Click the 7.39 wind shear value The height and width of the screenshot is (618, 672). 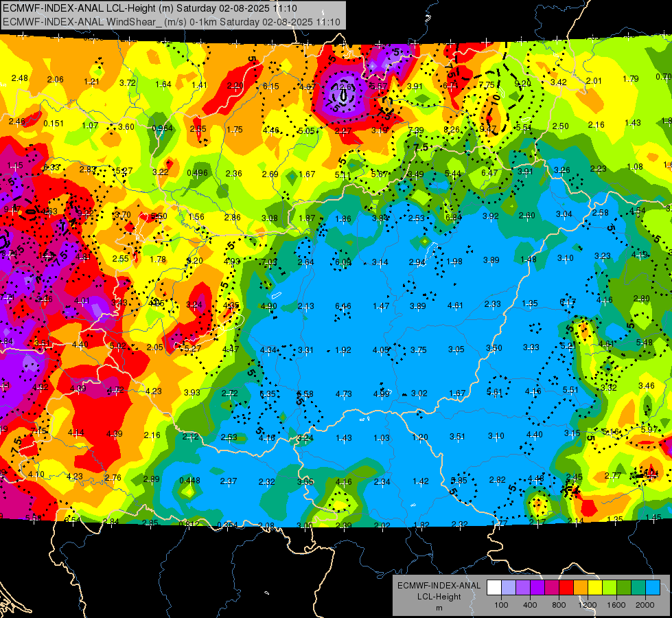click(416, 130)
